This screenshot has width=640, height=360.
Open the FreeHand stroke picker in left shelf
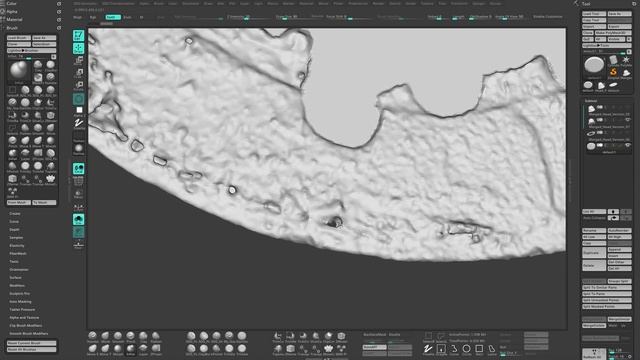click(x=78, y=124)
